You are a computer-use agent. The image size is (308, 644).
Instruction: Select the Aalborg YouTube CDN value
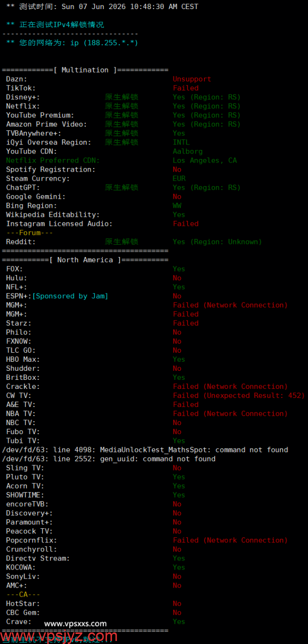[188, 151]
